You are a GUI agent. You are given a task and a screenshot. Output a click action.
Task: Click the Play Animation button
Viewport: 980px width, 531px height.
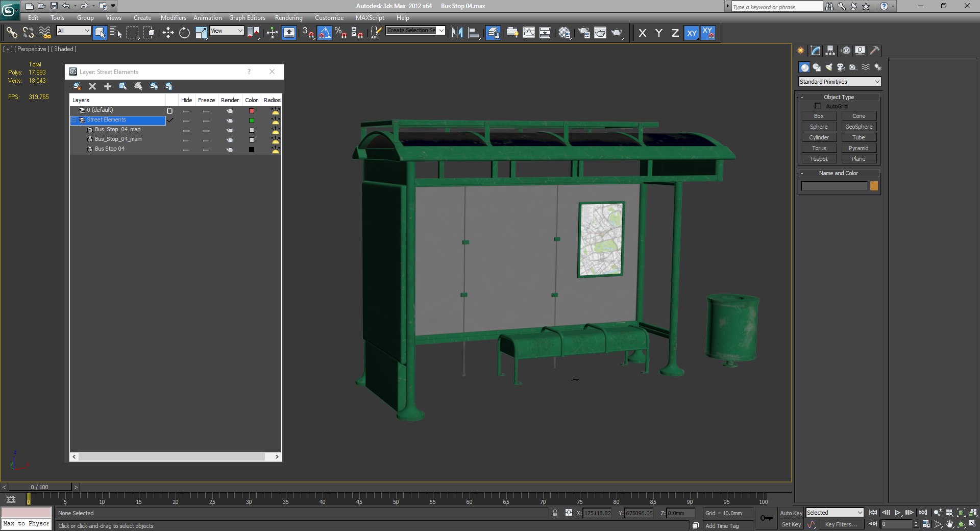point(897,513)
